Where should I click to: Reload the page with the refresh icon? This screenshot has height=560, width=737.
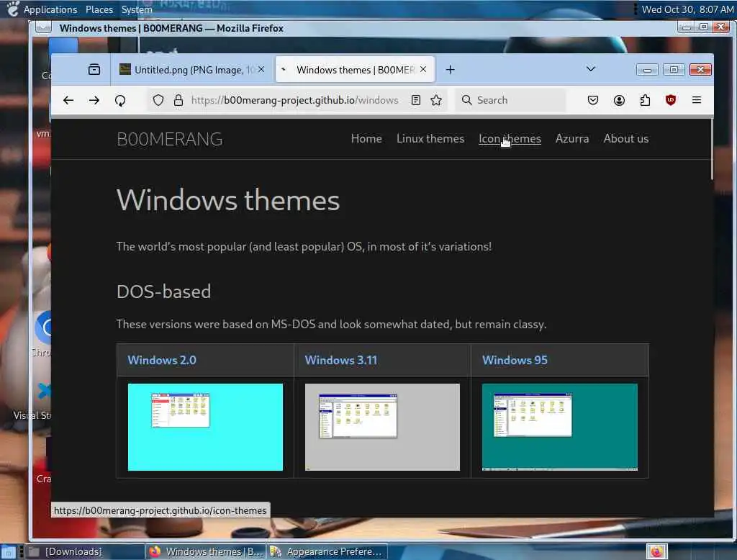pyautogui.click(x=120, y=100)
